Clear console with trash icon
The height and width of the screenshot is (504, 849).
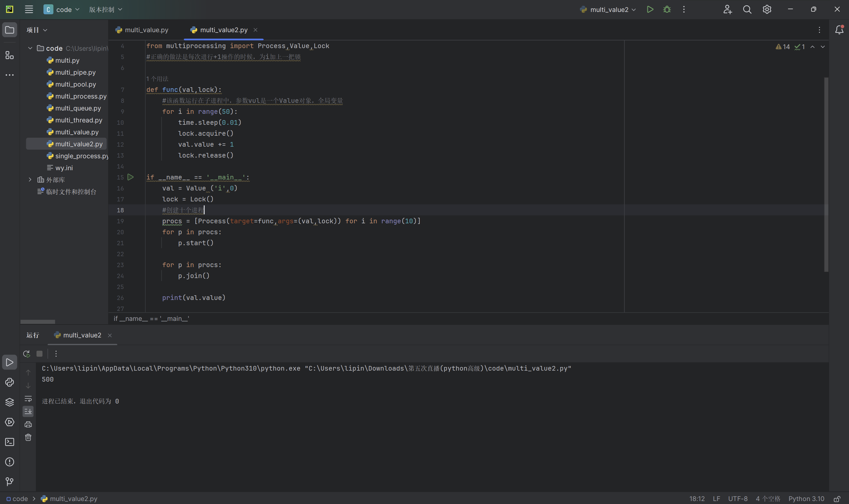pos(28,437)
